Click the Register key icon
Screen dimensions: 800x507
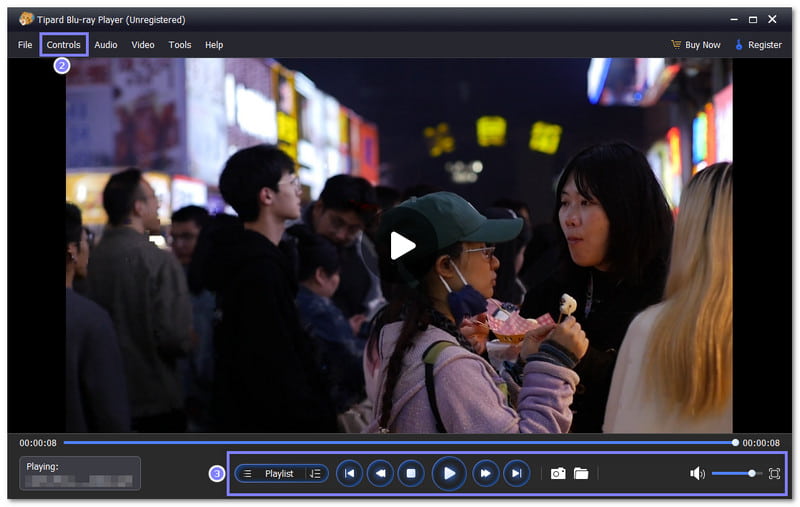click(739, 44)
